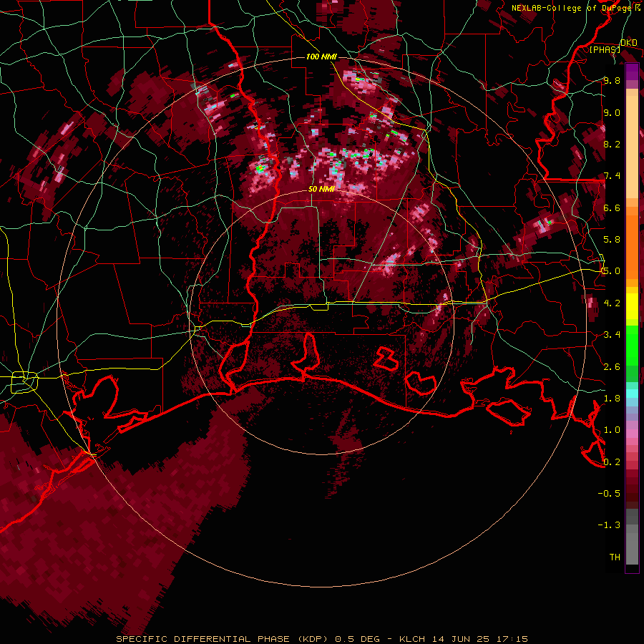Click the NEXLAB-College of DuPage label
This screenshot has height=644, width=644.
(571, 8)
